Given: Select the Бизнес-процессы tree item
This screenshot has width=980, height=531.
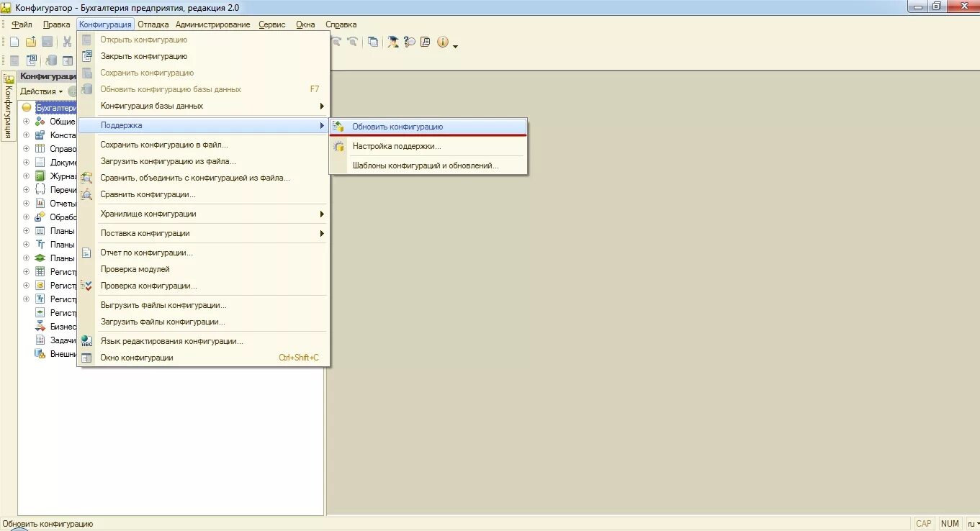Looking at the screenshot, I should tap(63, 327).
